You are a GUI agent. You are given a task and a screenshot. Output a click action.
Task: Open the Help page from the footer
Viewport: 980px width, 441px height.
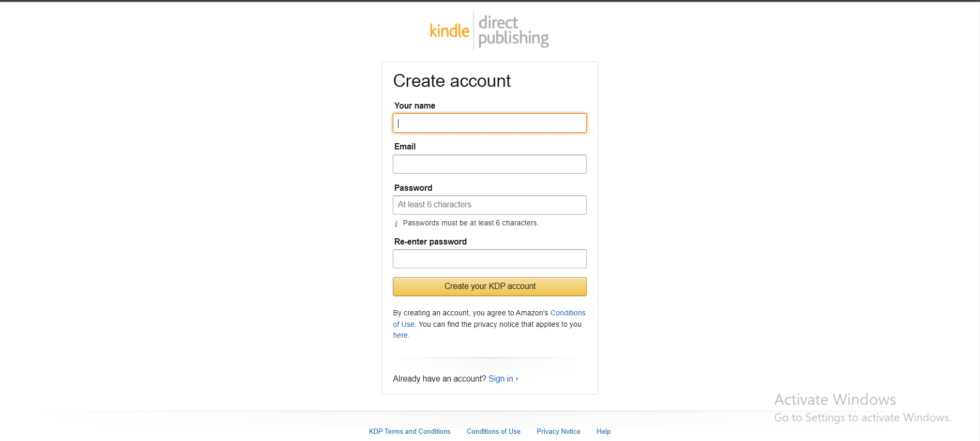(603, 431)
